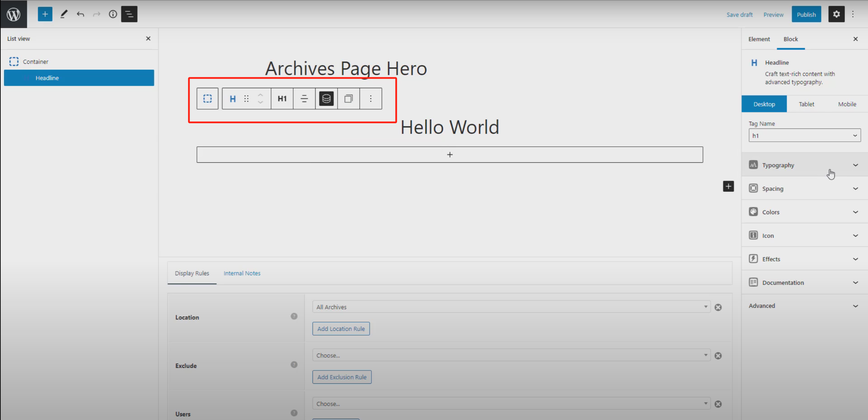Open the document details info icon

click(113, 14)
